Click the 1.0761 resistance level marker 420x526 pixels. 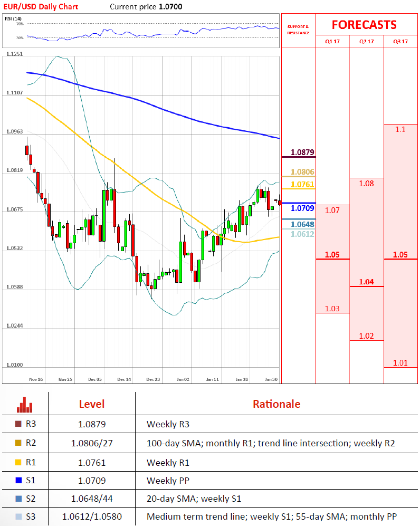click(302, 185)
